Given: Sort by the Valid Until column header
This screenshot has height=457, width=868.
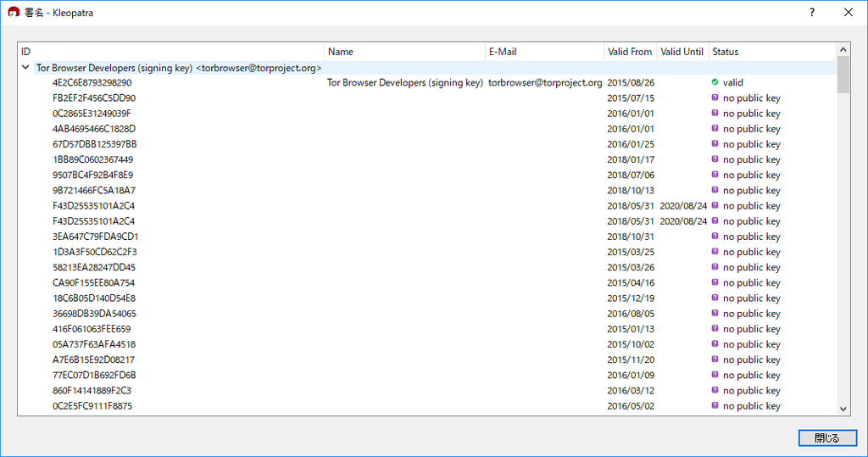Looking at the screenshot, I should click(x=682, y=52).
